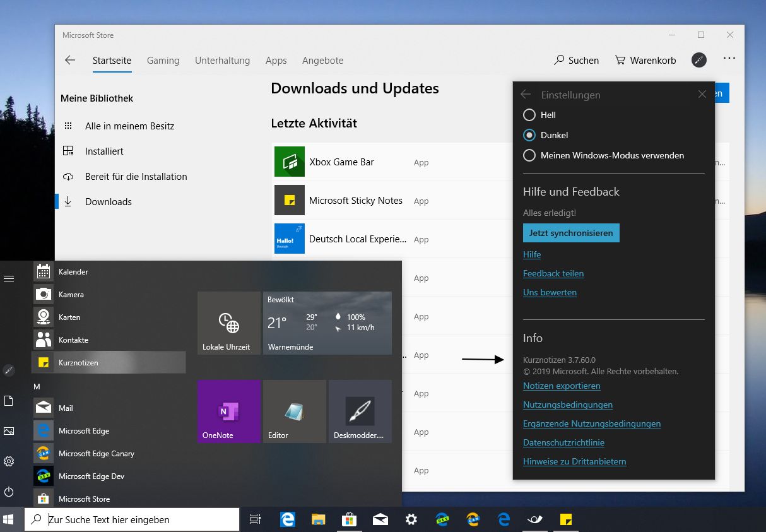Open the Deskmodder tile
This screenshot has height=532, width=766.
pos(360,411)
